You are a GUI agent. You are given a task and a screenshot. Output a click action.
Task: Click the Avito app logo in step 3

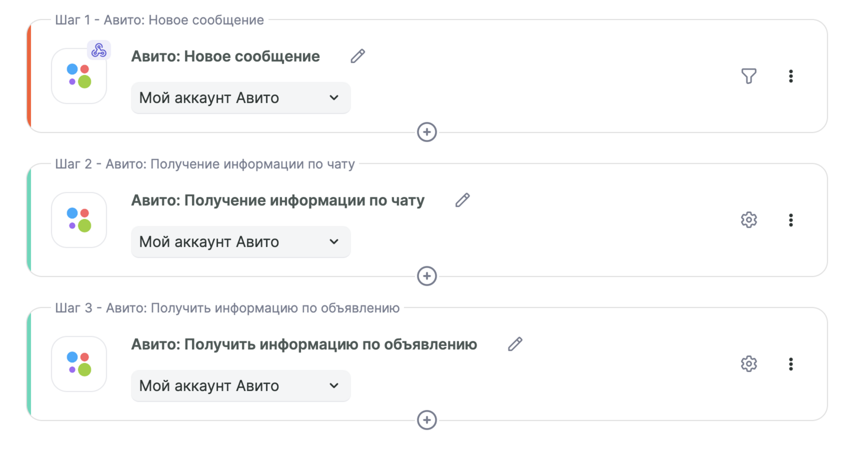point(79,363)
